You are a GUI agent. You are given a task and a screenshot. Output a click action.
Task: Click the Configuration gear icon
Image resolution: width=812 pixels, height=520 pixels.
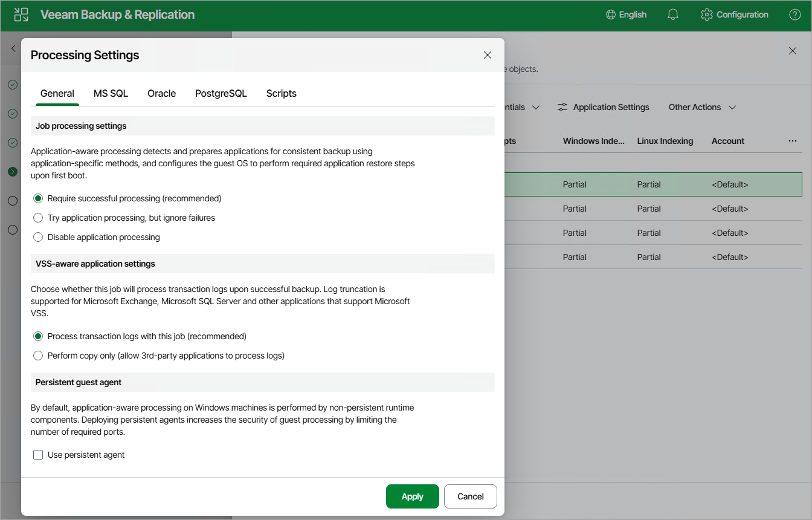(x=706, y=15)
